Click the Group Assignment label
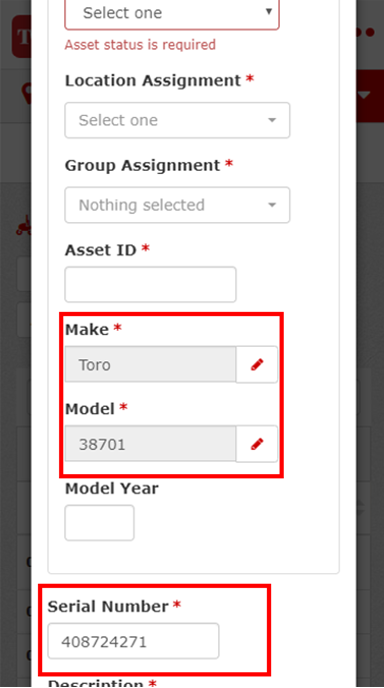Screen dimensions: 384x688 point(143,165)
